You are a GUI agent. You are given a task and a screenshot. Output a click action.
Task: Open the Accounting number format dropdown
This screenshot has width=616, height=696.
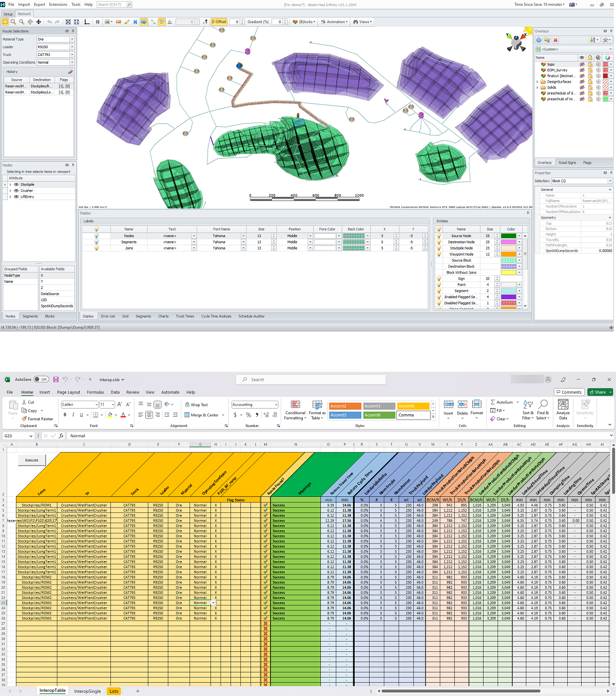[x=276, y=404]
